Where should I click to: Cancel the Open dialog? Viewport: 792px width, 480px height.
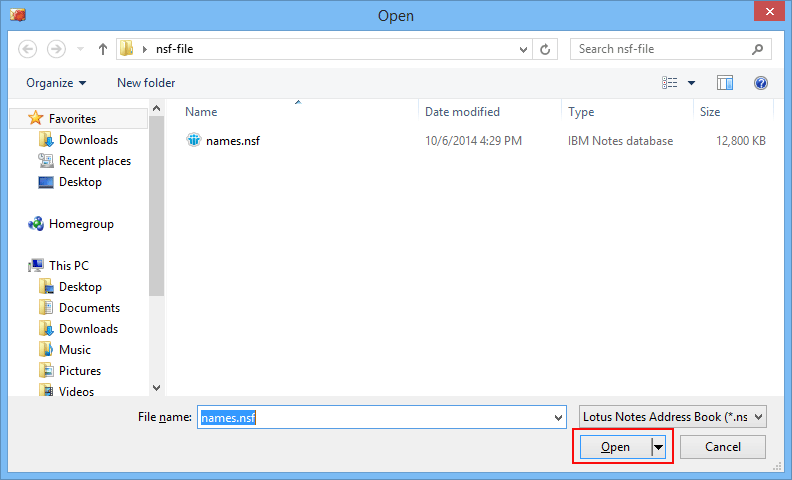click(x=723, y=447)
